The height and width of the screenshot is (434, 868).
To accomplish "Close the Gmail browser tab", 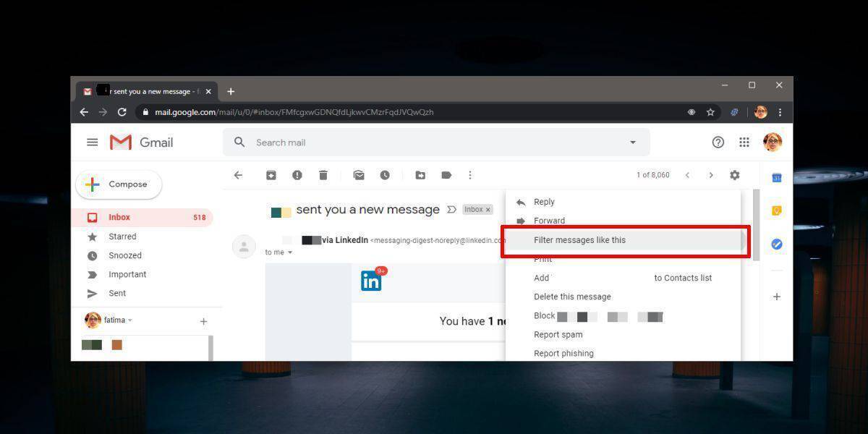I will (209, 92).
